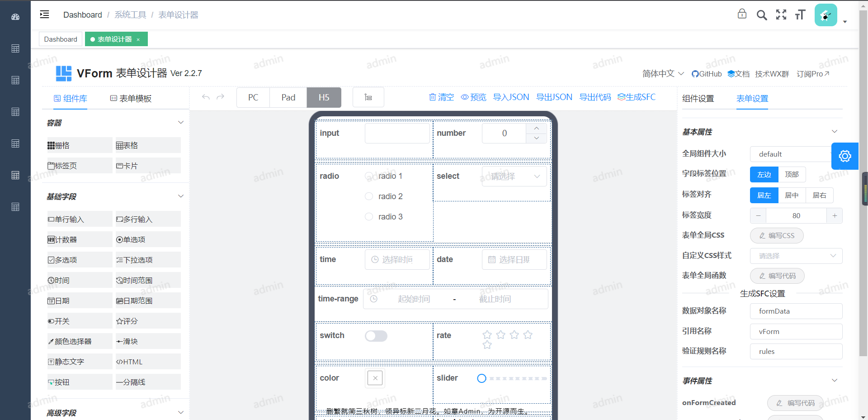Image resolution: width=868 pixels, height=420 pixels.
Task: Switch to the 表单模板 tab
Action: pos(131,99)
